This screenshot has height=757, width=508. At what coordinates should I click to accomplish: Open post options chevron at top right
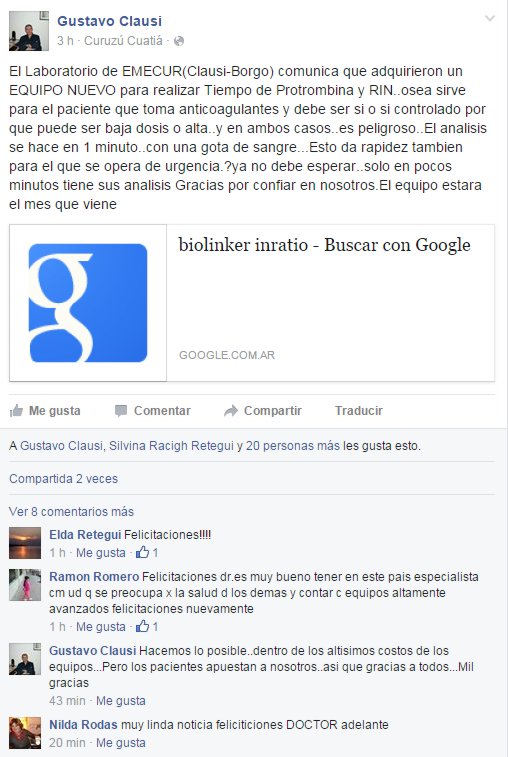click(490, 18)
